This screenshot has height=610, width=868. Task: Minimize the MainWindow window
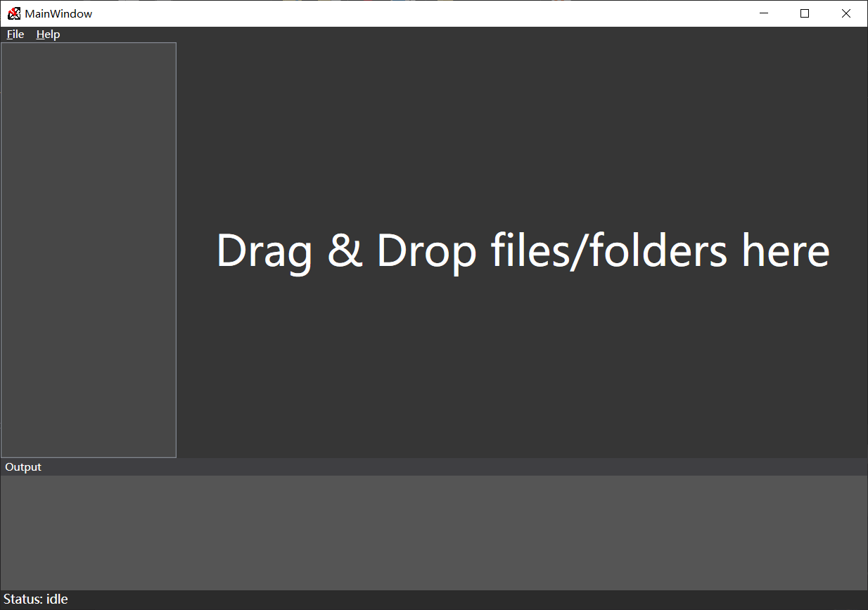pos(764,13)
